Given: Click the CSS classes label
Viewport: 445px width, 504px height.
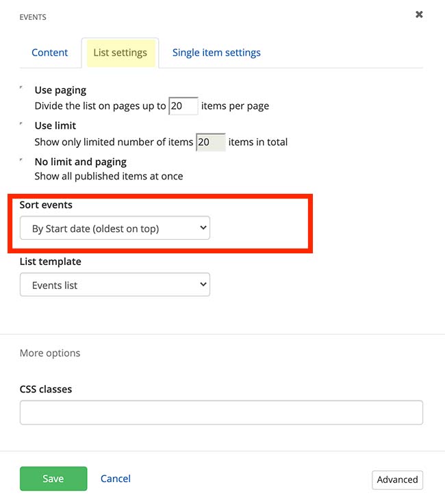Looking at the screenshot, I should click(x=46, y=389).
